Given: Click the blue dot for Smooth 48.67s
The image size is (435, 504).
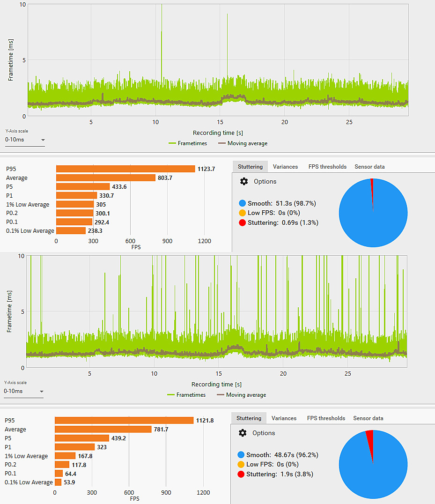Looking at the screenshot, I should click(x=241, y=455).
